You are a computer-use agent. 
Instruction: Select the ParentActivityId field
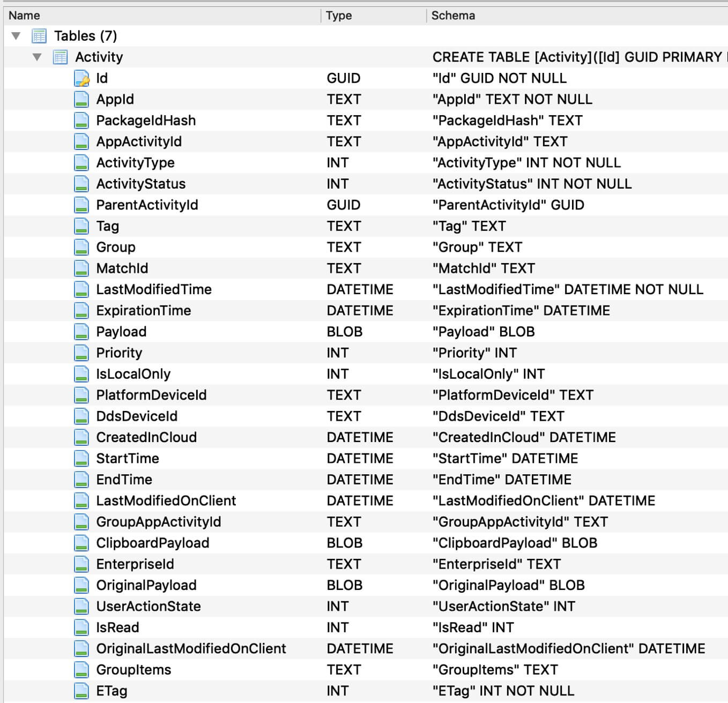147,205
